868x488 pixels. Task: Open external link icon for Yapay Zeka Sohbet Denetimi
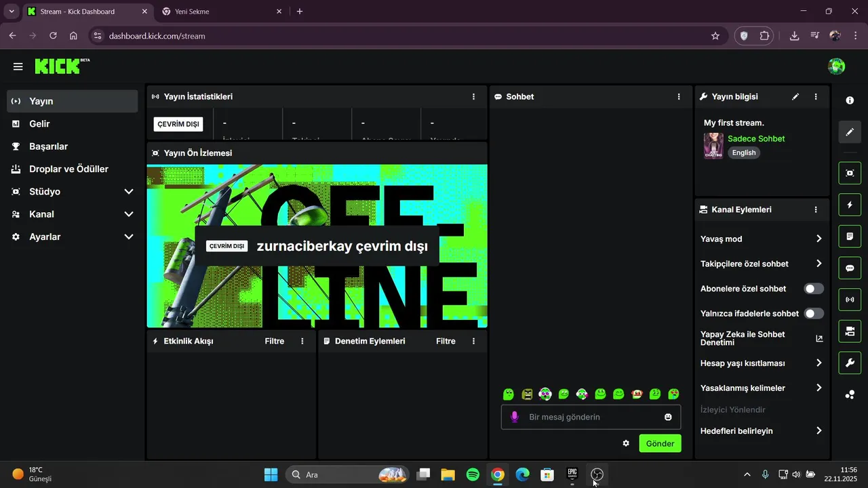[818, 338]
